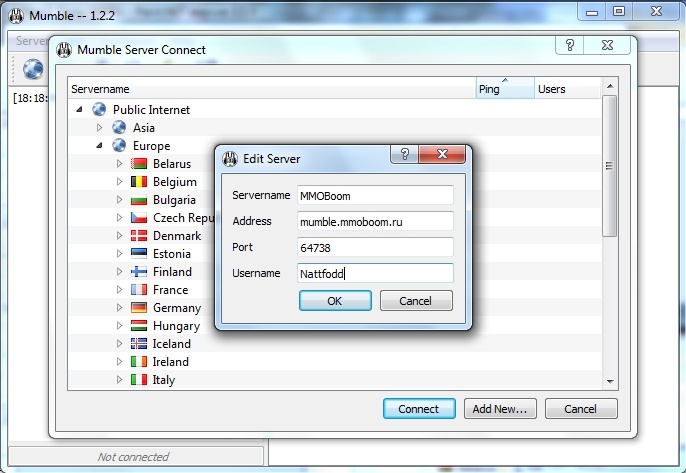The width and height of the screenshot is (686, 473).
Task: Expand the Asia tree node
Action: click(x=99, y=127)
